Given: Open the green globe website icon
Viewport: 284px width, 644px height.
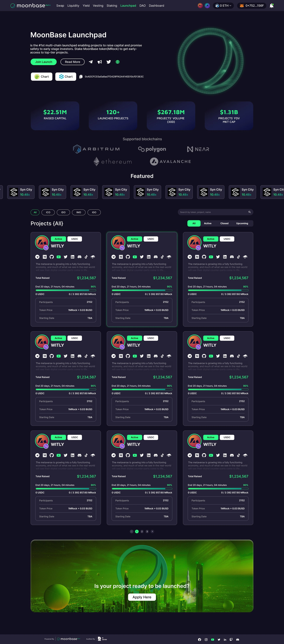Looking at the screenshot, I should 117,62.
